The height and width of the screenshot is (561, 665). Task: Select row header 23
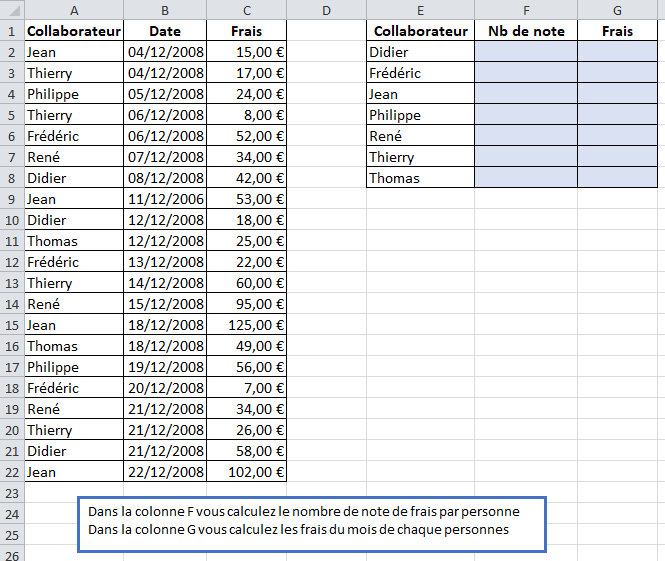[11, 493]
